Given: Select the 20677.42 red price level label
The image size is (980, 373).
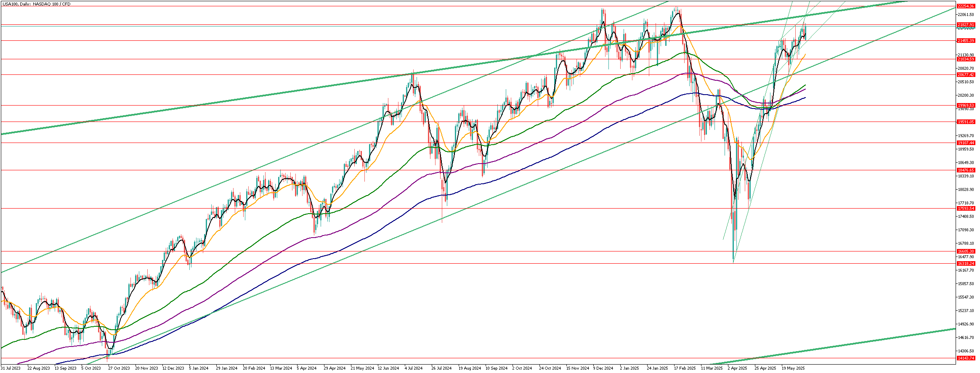Looking at the screenshot, I should 966,75.
